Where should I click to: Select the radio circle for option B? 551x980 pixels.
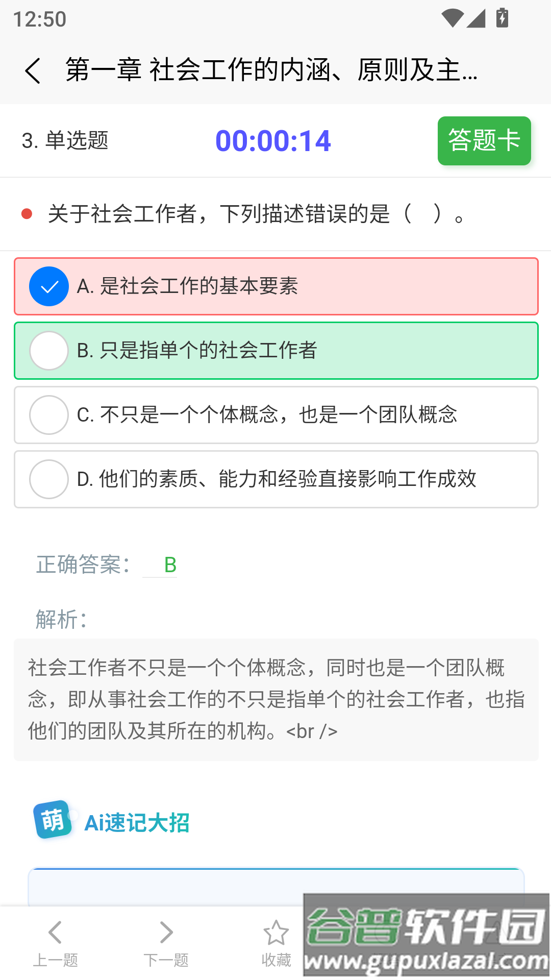pyautogui.click(x=49, y=351)
